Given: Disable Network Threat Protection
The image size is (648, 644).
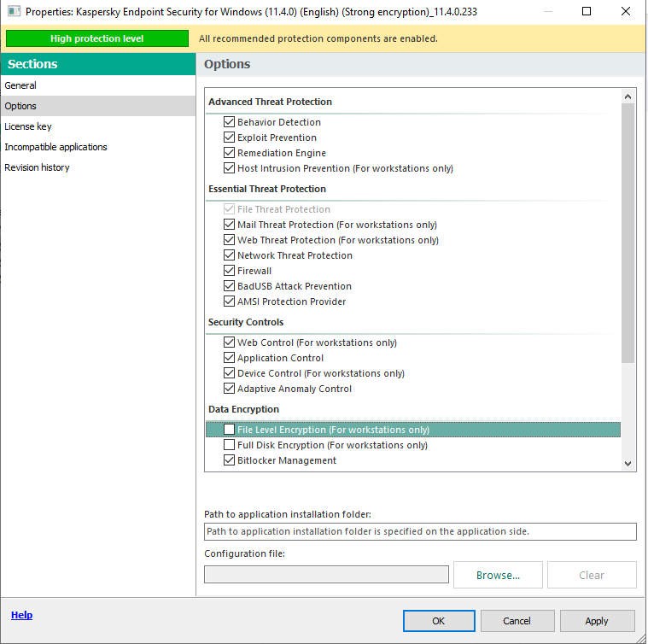Looking at the screenshot, I should point(229,255).
